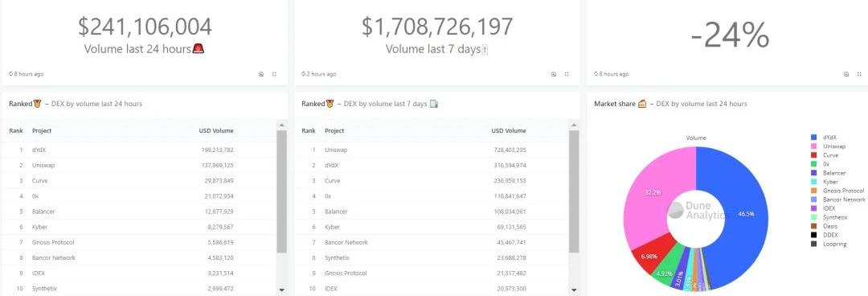Sort 24-hour table by USD Volume header
The width and height of the screenshot is (868, 296).
[x=216, y=131]
